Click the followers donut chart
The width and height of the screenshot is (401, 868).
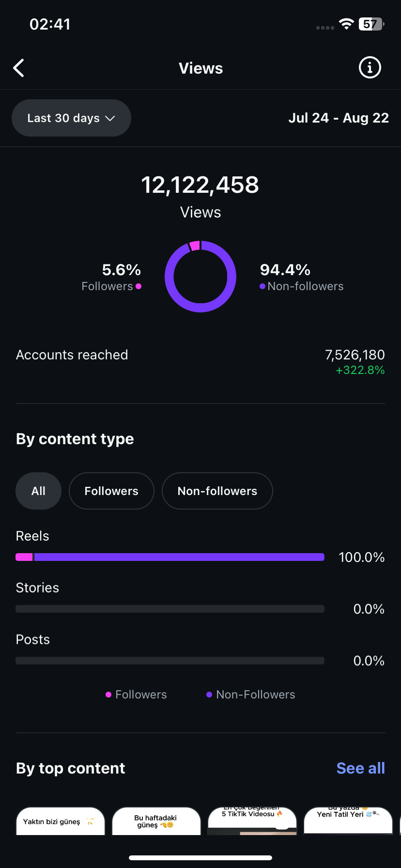200,277
